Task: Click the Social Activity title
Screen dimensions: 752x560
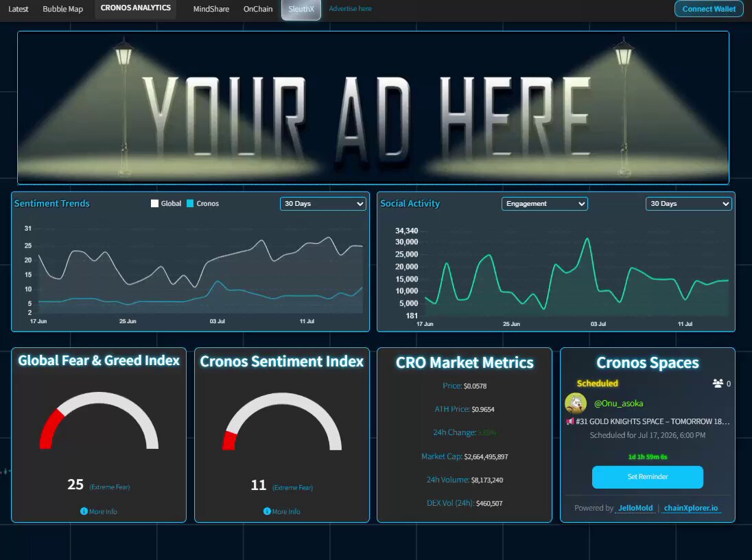Action: click(410, 203)
